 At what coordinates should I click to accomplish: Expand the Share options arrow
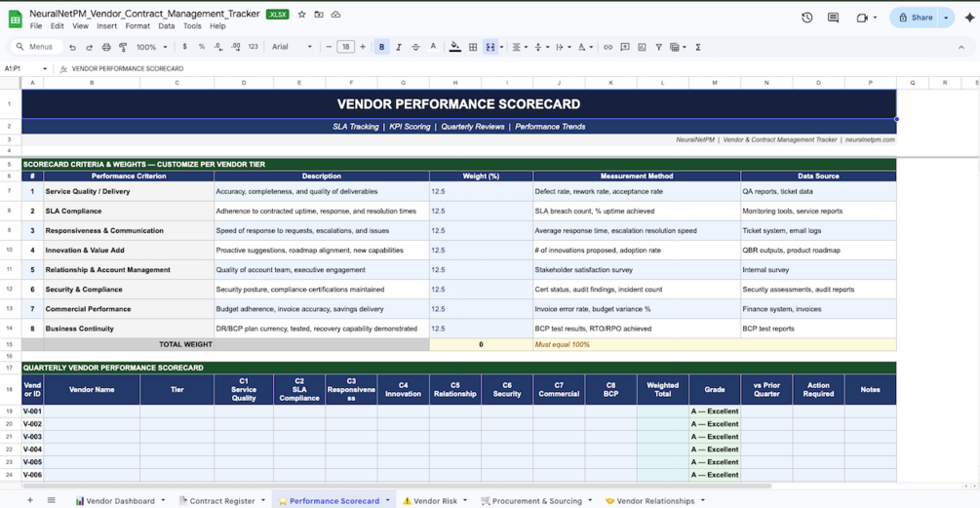pos(946,18)
